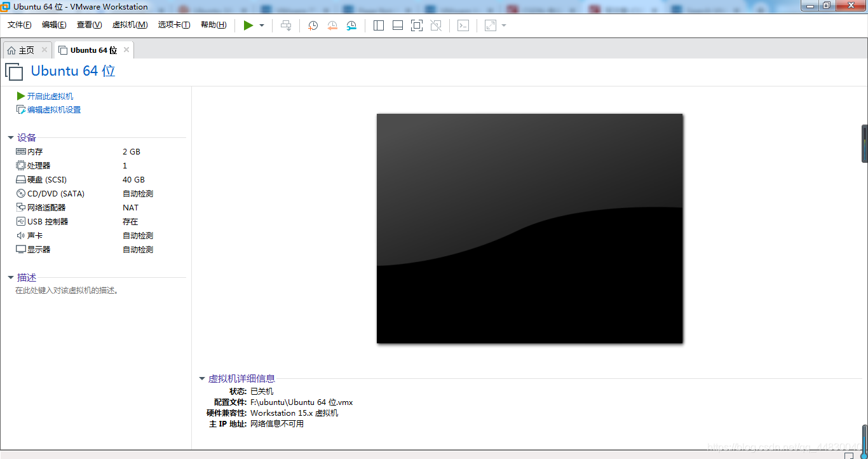868x459 pixels.
Task: Click the network adapter icon
Action: coord(21,207)
